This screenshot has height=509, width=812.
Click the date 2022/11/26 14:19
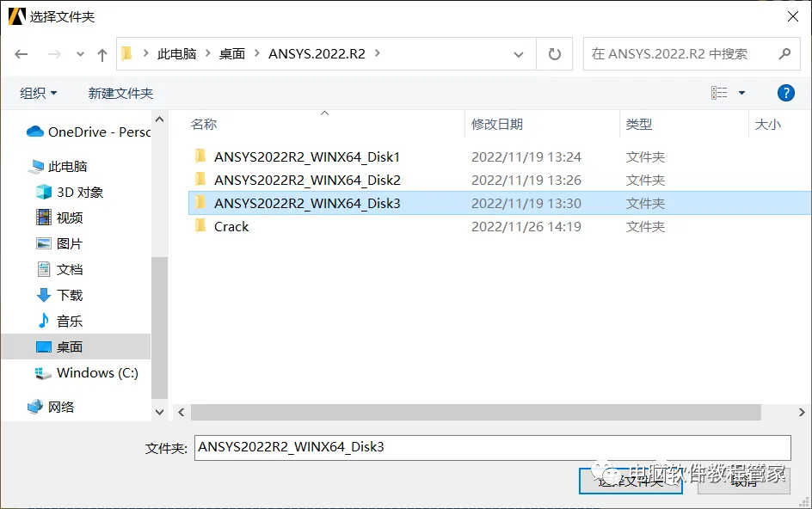526,227
